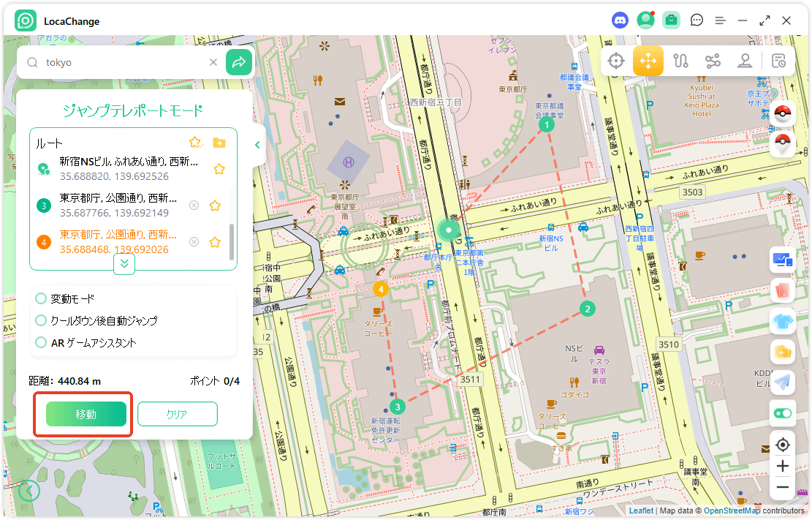Viewport: 812px width, 520px height.
Task: Click the クリア clear button
Action: pos(177,414)
